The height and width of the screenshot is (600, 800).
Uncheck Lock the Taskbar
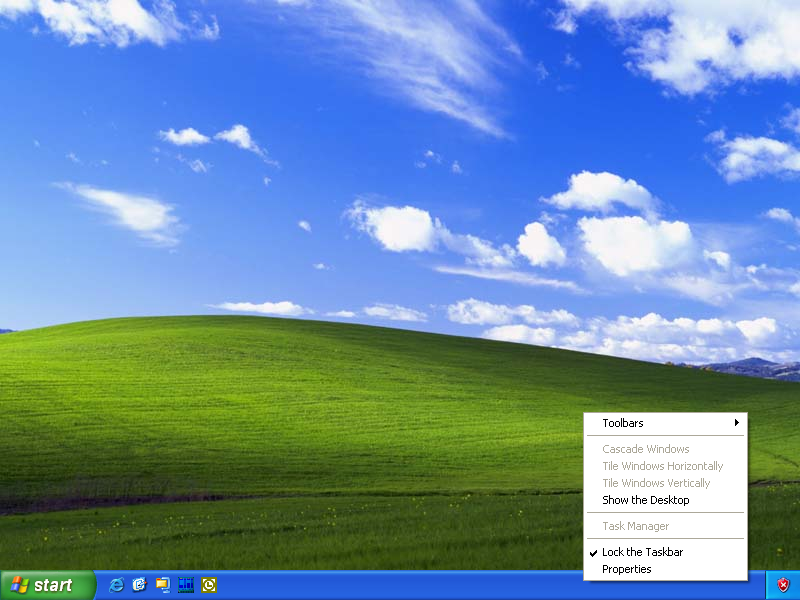665,552
